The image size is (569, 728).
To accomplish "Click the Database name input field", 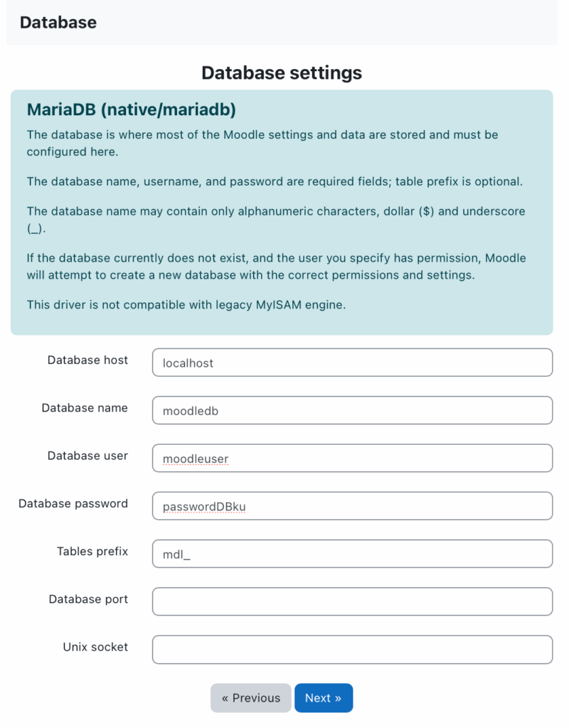I will pyautogui.click(x=352, y=410).
